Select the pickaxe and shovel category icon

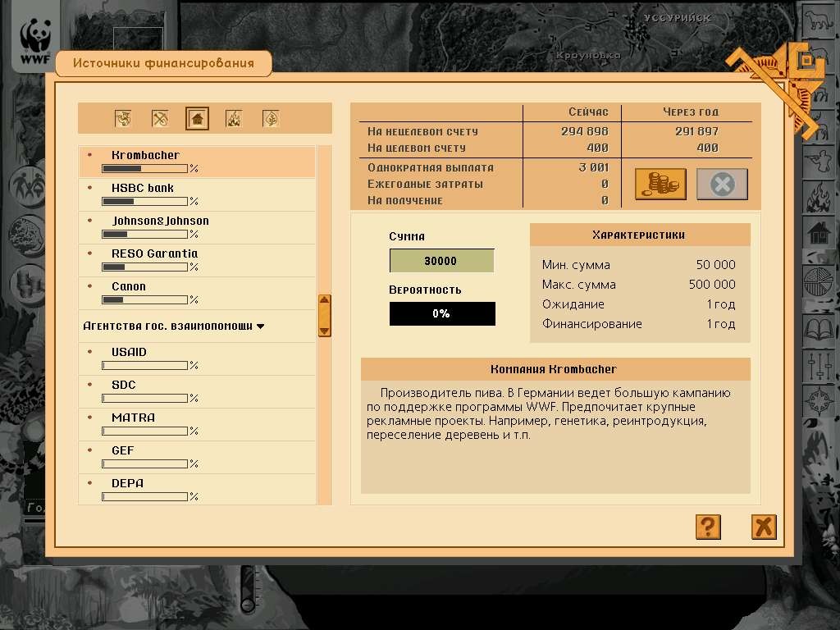[160, 118]
